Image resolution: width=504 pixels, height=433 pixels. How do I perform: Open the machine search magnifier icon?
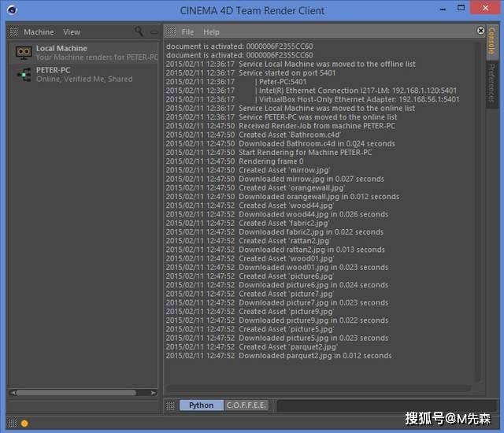pos(139,31)
